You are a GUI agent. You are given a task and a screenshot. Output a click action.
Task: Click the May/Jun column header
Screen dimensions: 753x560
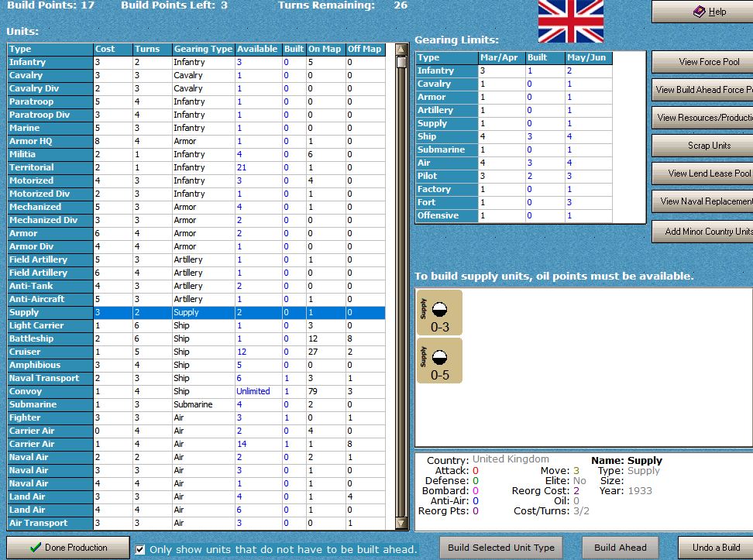coord(588,57)
